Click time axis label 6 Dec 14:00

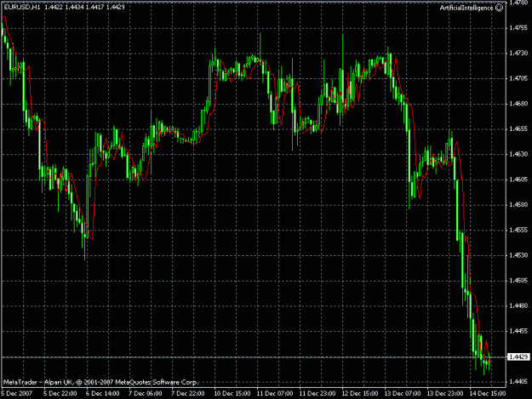pyautogui.click(x=102, y=394)
